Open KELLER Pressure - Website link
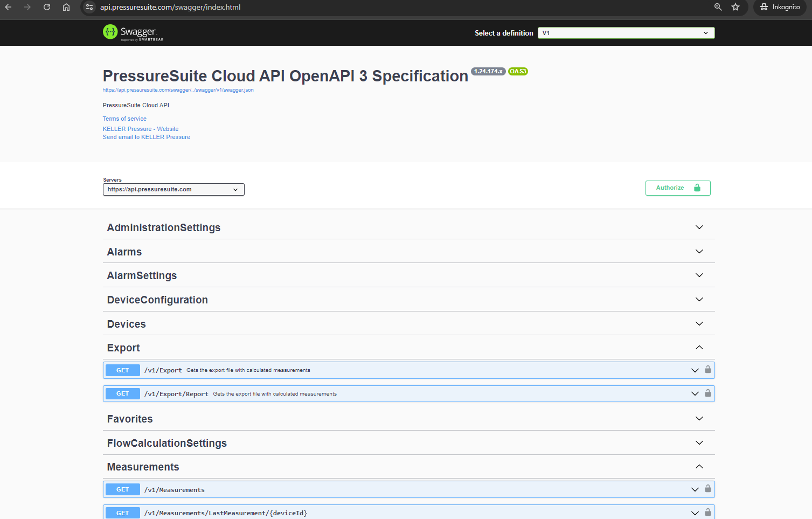This screenshot has height=519, width=812. (141, 129)
